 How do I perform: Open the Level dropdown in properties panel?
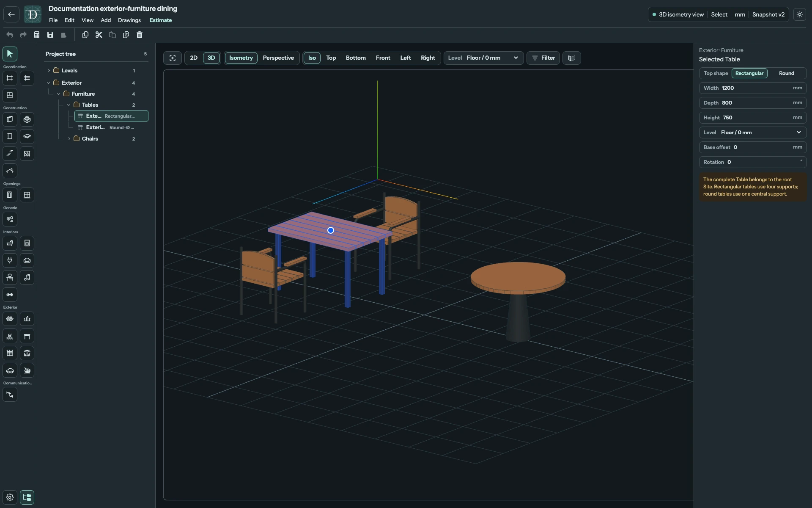tap(753, 133)
